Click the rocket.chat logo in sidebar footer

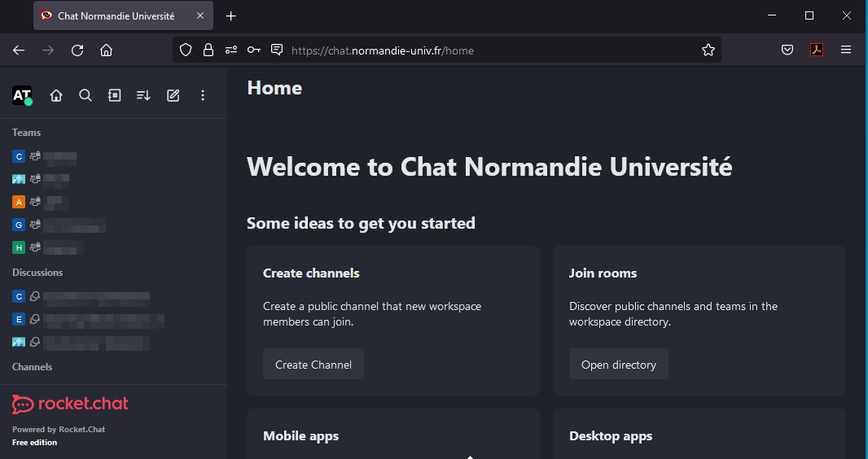70,404
